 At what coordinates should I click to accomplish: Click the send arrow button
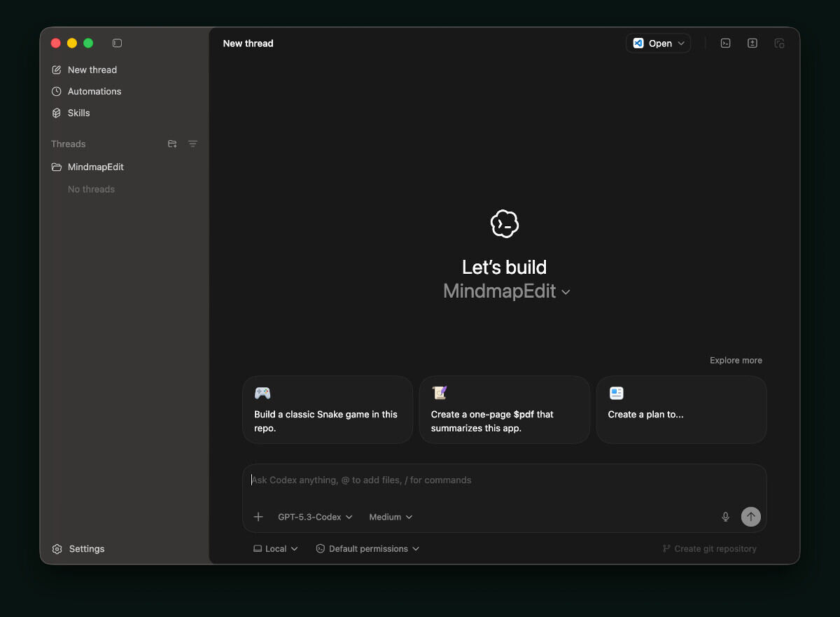tap(750, 517)
